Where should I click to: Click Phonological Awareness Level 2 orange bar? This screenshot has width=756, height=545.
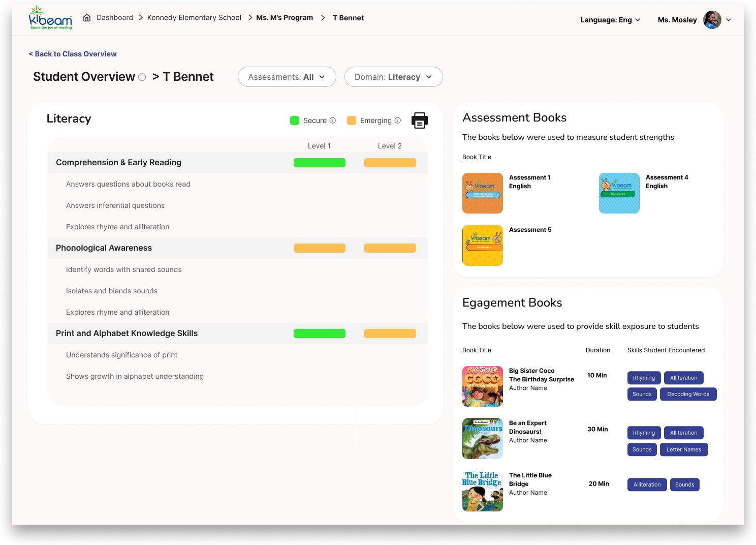pos(390,248)
